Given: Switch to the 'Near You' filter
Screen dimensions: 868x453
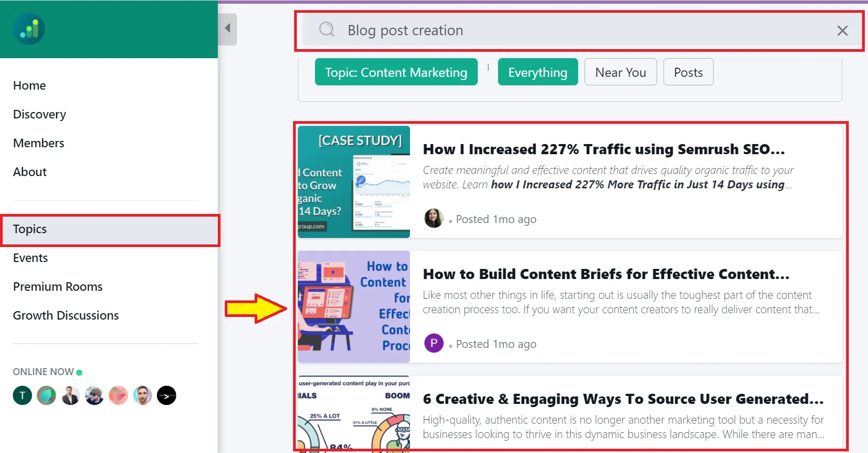Looking at the screenshot, I should pyautogui.click(x=620, y=72).
